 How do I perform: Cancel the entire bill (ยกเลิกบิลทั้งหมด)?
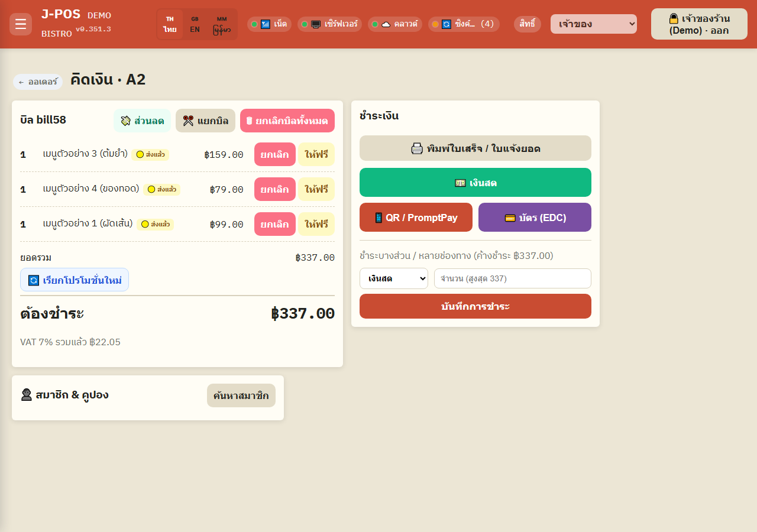click(x=287, y=121)
